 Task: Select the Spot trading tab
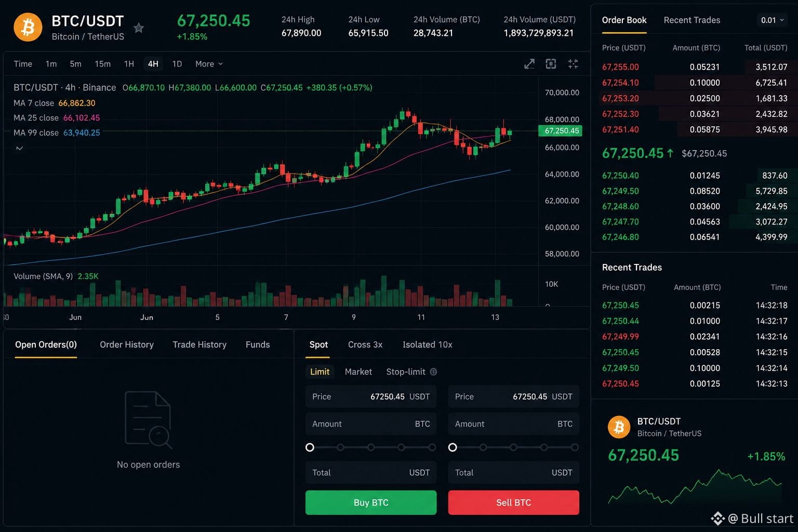coord(318,344)
